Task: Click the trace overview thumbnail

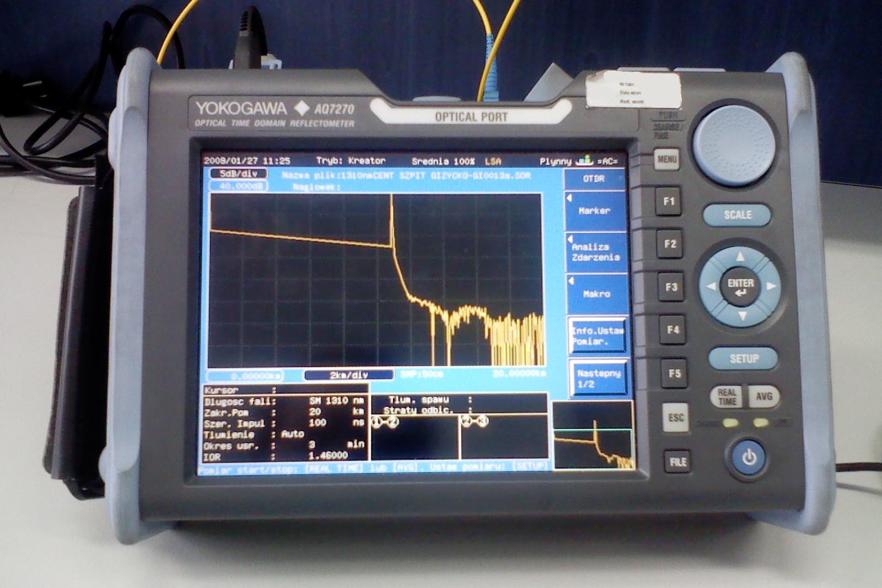Action: tap(593, 436)
